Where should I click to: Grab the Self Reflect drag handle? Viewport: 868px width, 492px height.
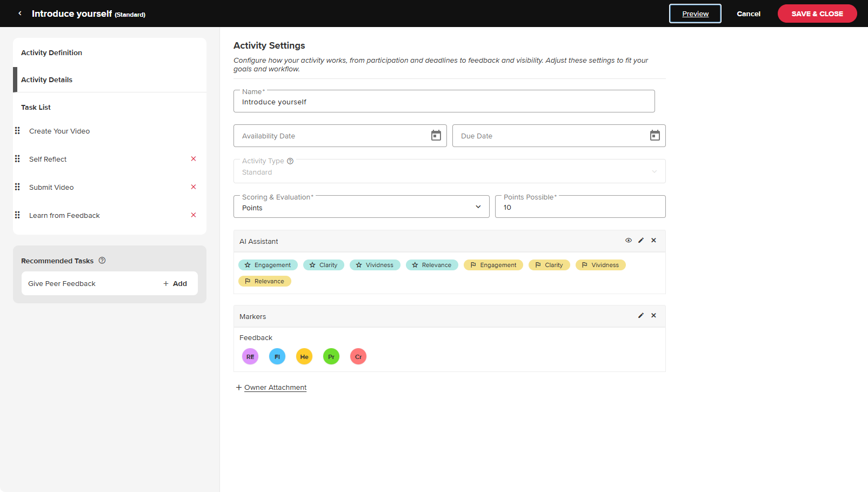17,159
